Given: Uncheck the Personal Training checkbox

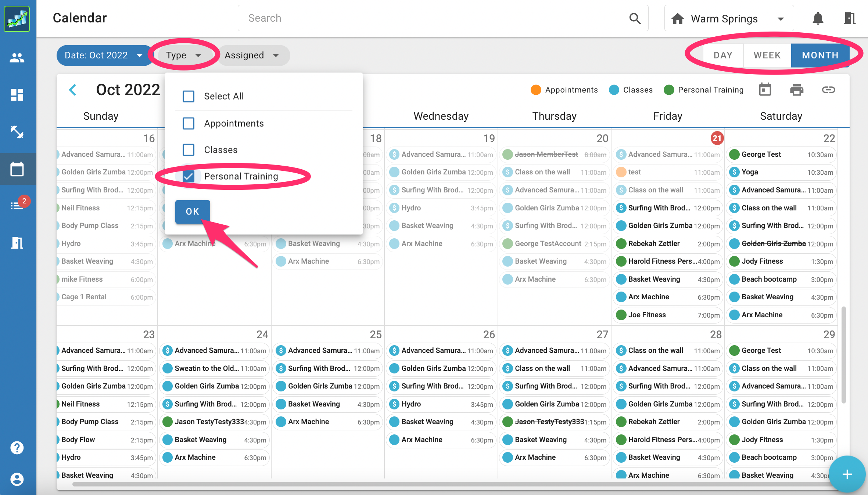Looking at the screenshot, I should coord(189,176).
